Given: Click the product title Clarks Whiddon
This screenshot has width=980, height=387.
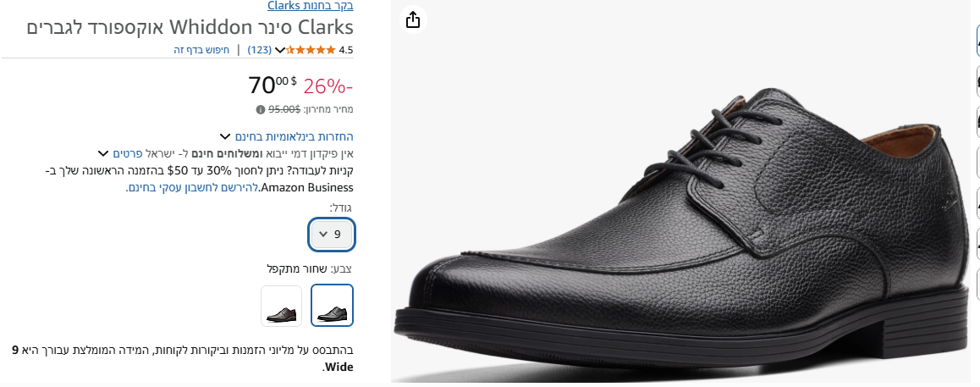Looking at the screenshot, I should 190,26.
